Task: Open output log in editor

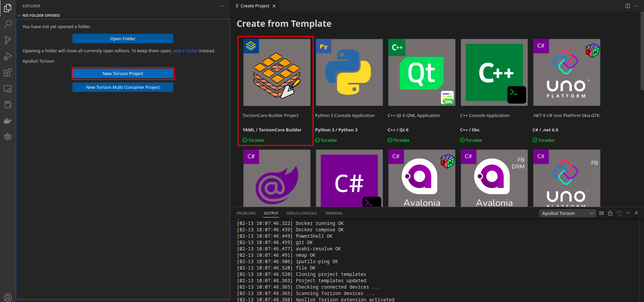Action: click(619, 213)
